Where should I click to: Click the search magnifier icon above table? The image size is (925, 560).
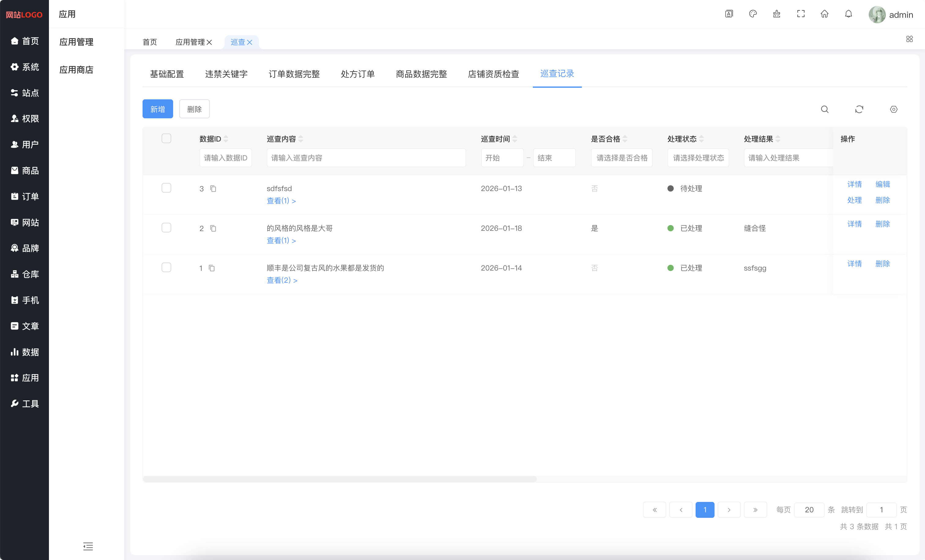tap(824, 109)
